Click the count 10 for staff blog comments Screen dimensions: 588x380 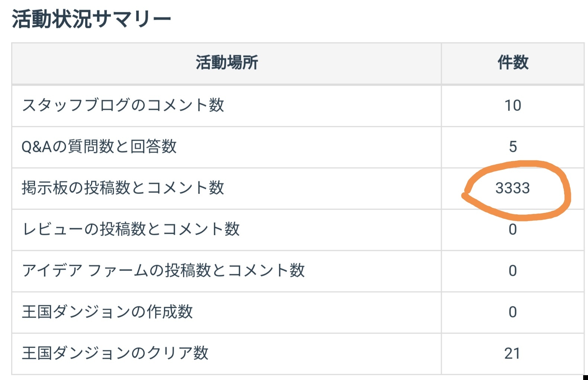(513, 106)
